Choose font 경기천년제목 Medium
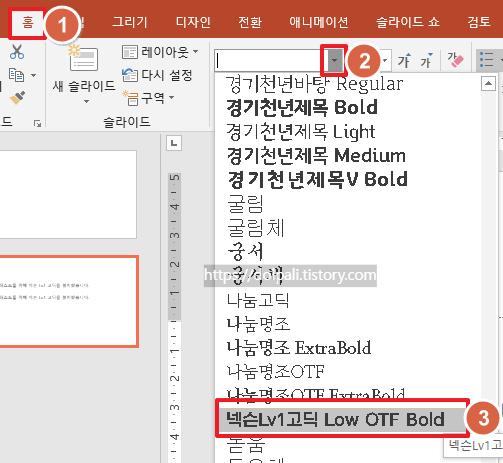This screenshot has height=463, width=503. pyautogui.click(x=316, y=155)
